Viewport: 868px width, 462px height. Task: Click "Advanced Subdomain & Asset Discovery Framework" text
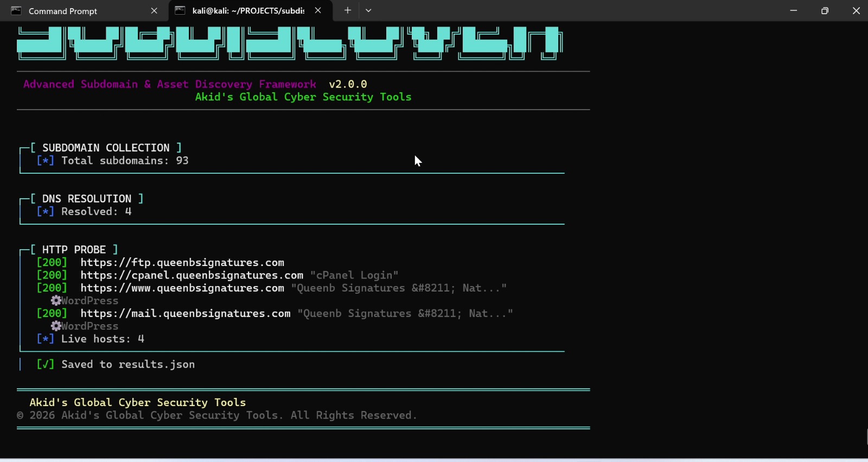170,84
